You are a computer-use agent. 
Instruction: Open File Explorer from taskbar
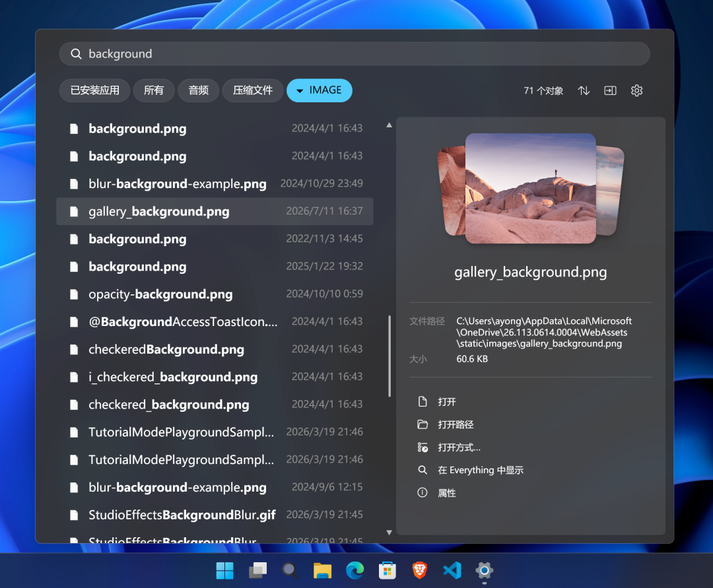click(322, 570)
